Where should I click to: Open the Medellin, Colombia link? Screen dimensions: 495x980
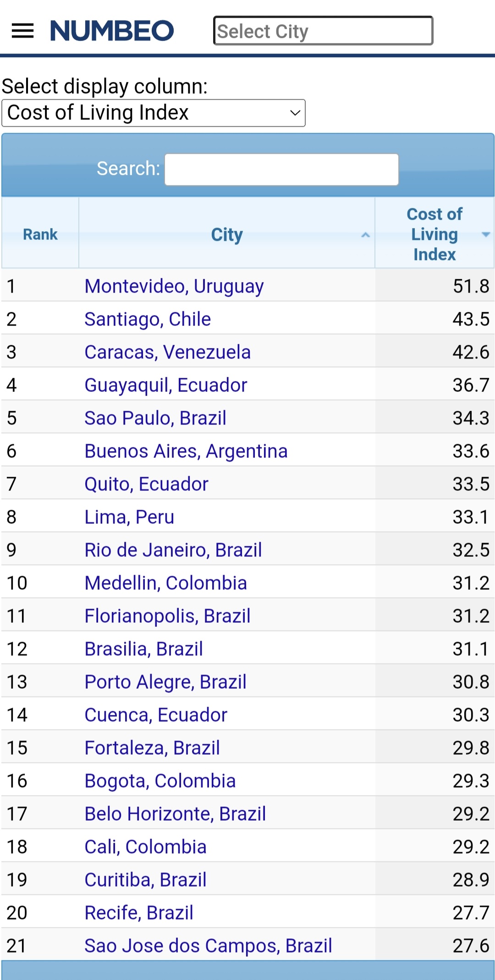coord(165,583)
